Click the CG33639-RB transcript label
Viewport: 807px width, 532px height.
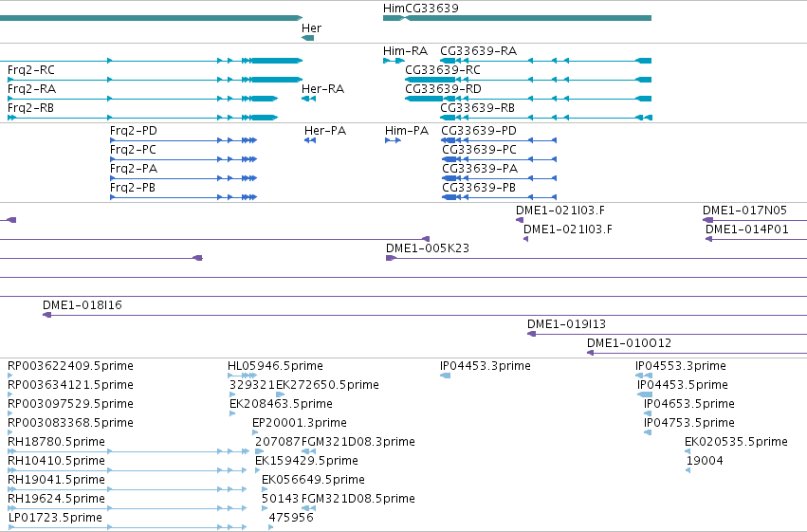coord(477,108)
